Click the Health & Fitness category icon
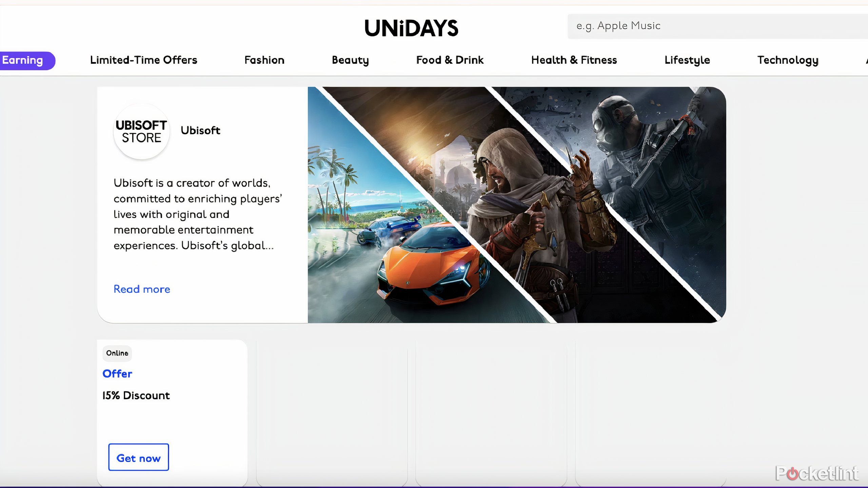 [573, 60]
